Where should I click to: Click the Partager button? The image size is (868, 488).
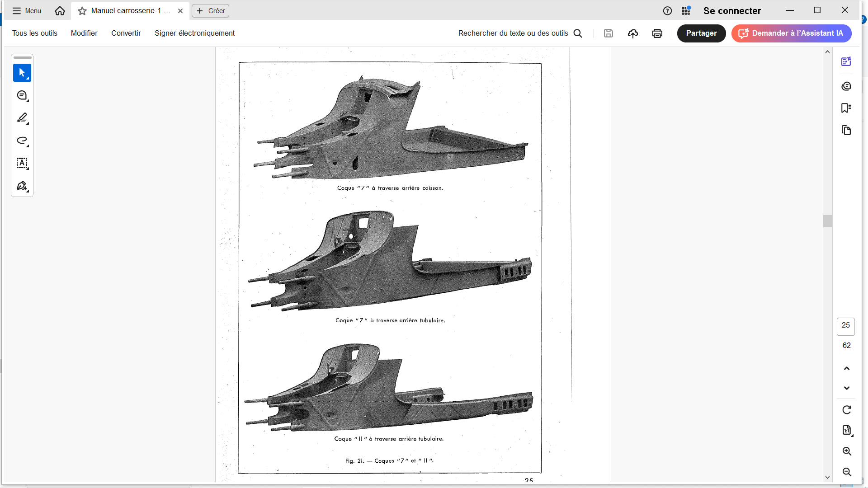click(701, 33)
